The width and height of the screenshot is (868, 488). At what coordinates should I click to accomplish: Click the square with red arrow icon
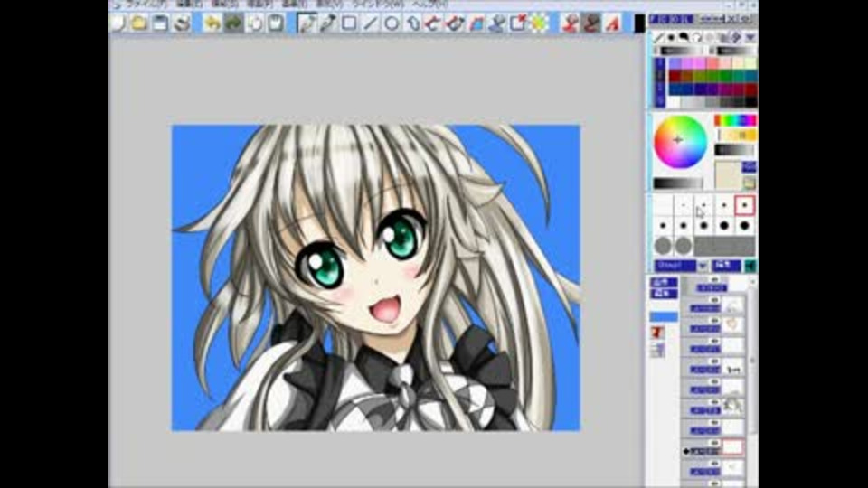pos(519,23)
